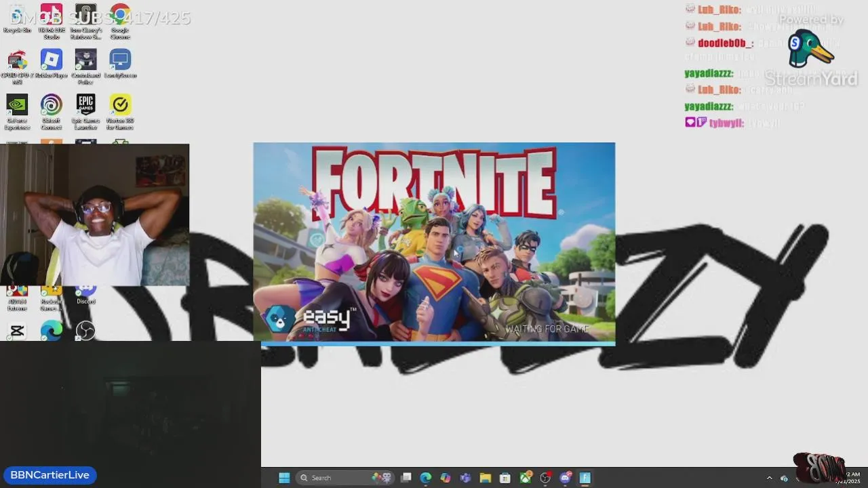Open LonelyScreen desktop shortcut
Viewport: 868px width, 488px height.
coord(120,64)
